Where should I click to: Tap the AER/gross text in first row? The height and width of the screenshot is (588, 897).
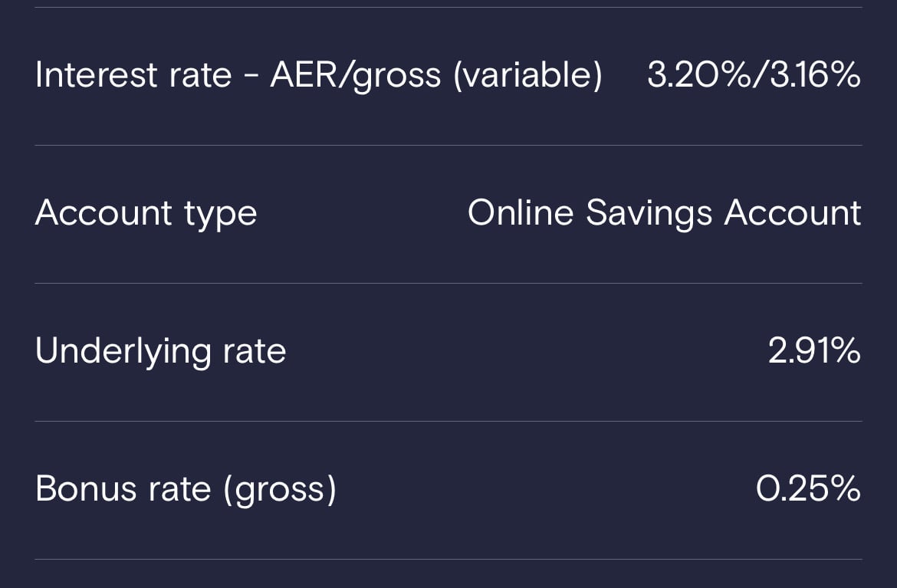[x=355, y=75]
